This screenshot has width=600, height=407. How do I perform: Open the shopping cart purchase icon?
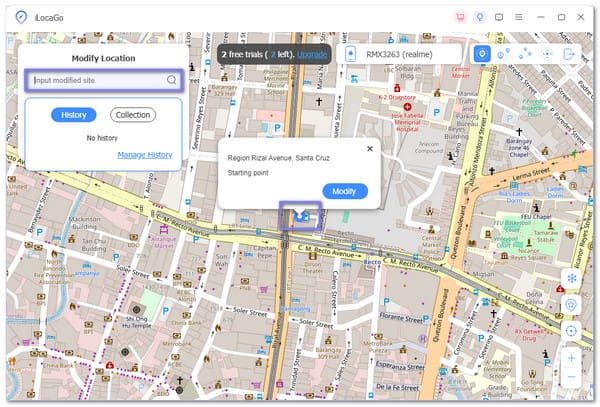coord(460,17)
